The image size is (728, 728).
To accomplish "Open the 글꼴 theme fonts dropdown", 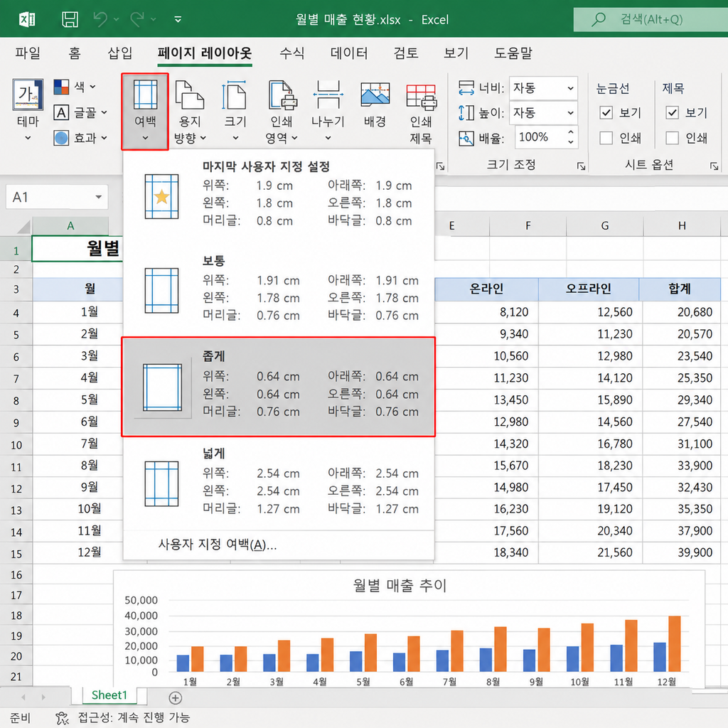I will point(80,112).
